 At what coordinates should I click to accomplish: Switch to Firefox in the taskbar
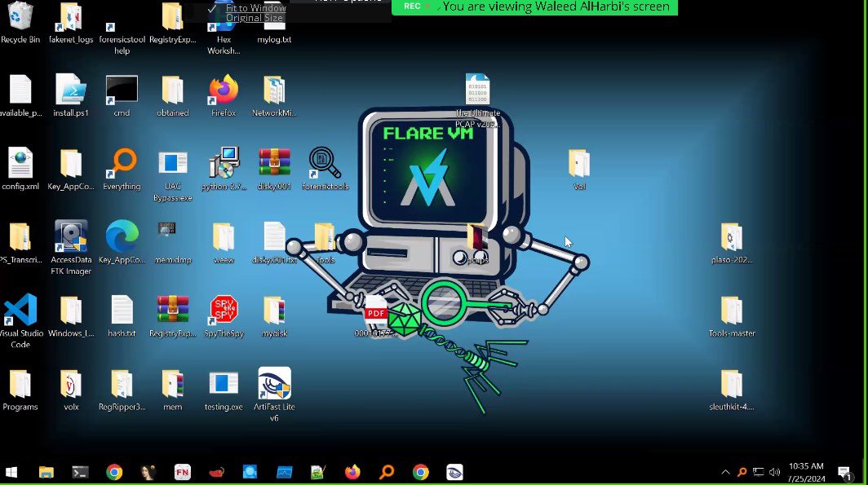coord(352,472)
